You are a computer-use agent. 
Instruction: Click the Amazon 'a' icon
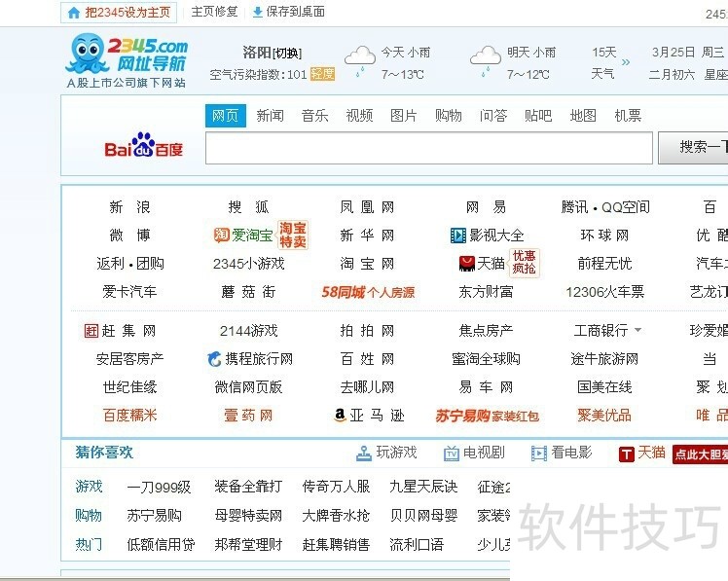tap(340, 415)
